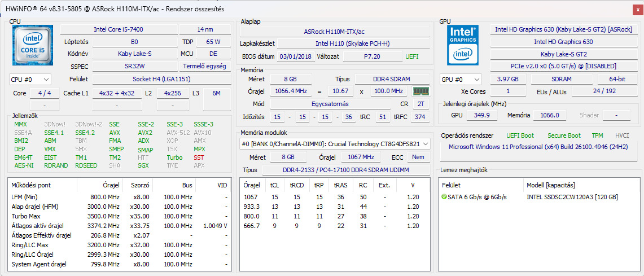
Task: Click the Intel HD Graphics 630 (Kaby Lake-S GT2) field
Action: (x=563, y=29)
